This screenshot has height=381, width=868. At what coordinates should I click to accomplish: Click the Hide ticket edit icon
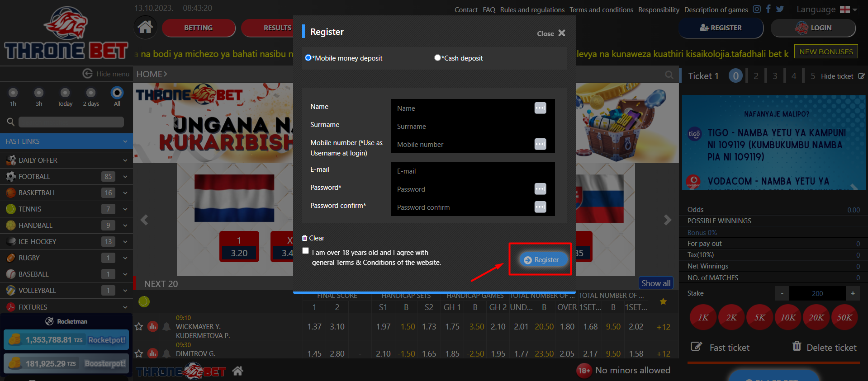[861, 76]
